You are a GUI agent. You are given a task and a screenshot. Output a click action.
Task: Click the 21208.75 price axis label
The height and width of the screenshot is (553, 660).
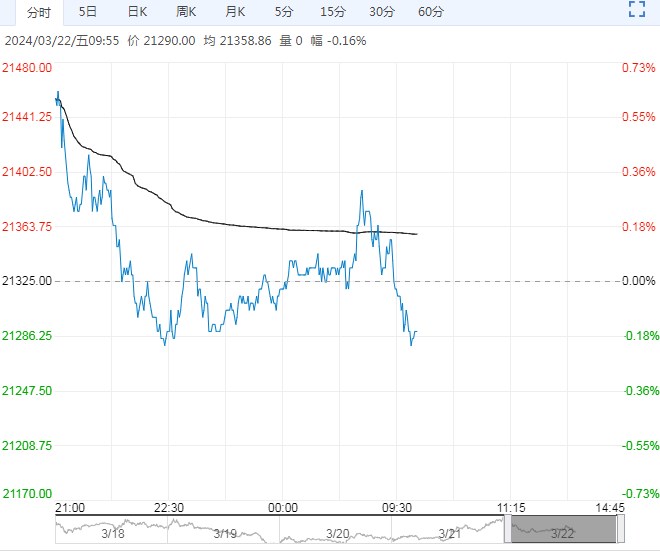[27, 445]
